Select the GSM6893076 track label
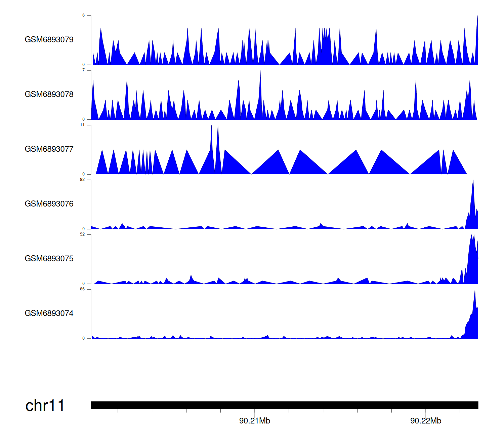The height and width of the screenshot is (444, 504). [49, 204]
